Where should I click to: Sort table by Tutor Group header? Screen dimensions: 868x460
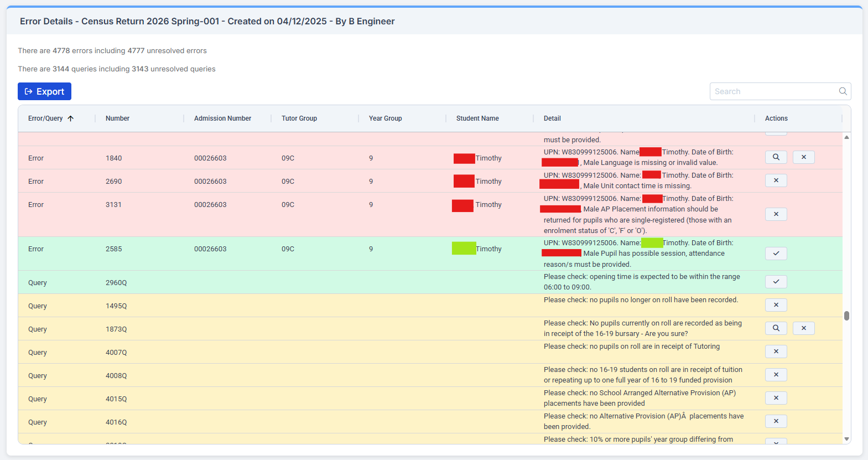pyautogui.click(x=299, y=118)
